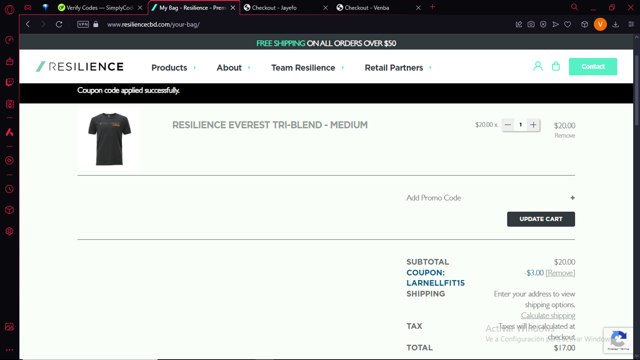The image size is (640, 360).
Task: Close the Checkout - Jayefo tab
Action: 325,8
